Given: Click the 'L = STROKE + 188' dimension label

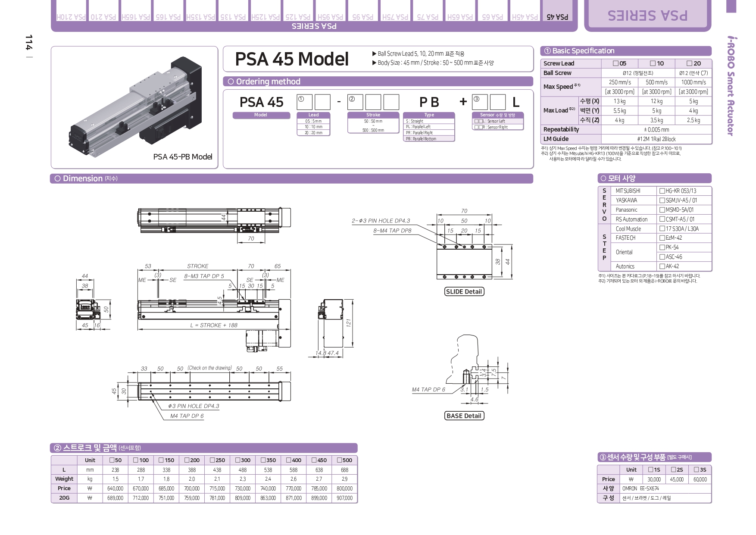Looking at the screenshot, I should pyautogui.click(x=214, y=325).
